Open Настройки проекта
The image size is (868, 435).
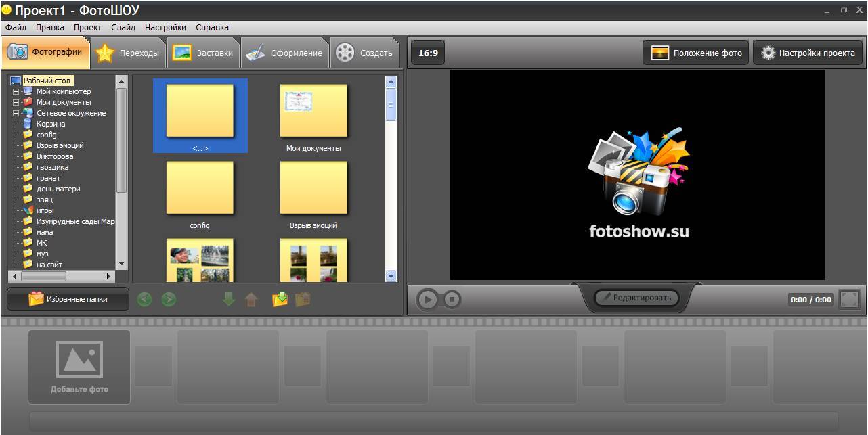[x=808, y=53]
